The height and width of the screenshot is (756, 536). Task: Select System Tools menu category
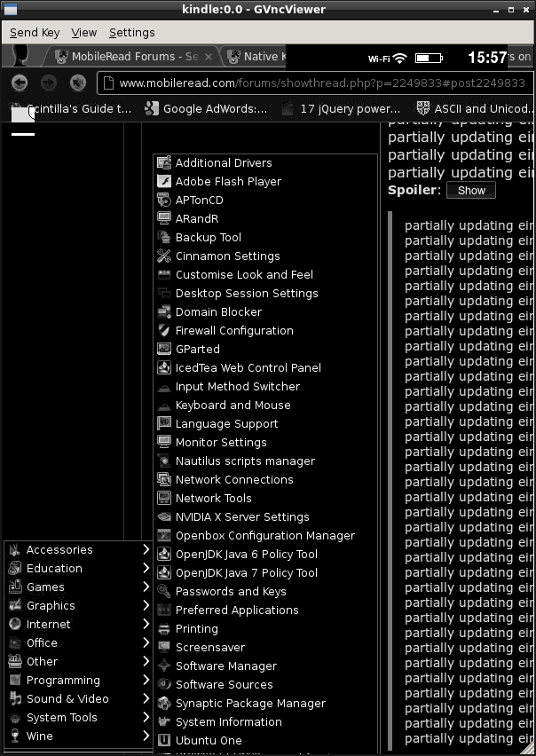[78, 718]
